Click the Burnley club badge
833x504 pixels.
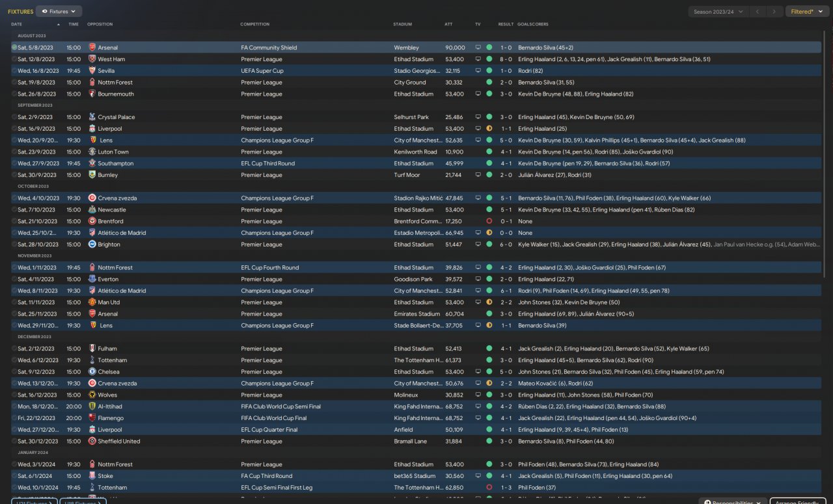tap(92, 175)
